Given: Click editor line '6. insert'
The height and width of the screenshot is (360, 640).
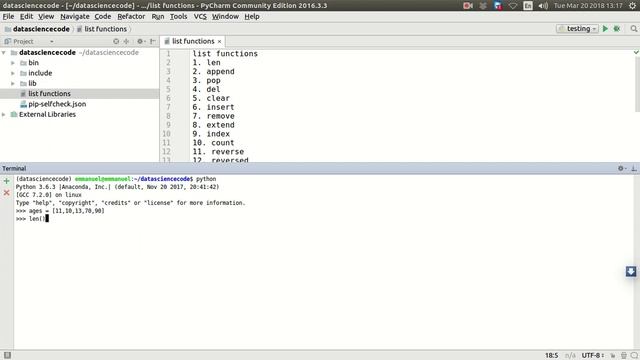Looking at the screenshot, I should (213, 107).
